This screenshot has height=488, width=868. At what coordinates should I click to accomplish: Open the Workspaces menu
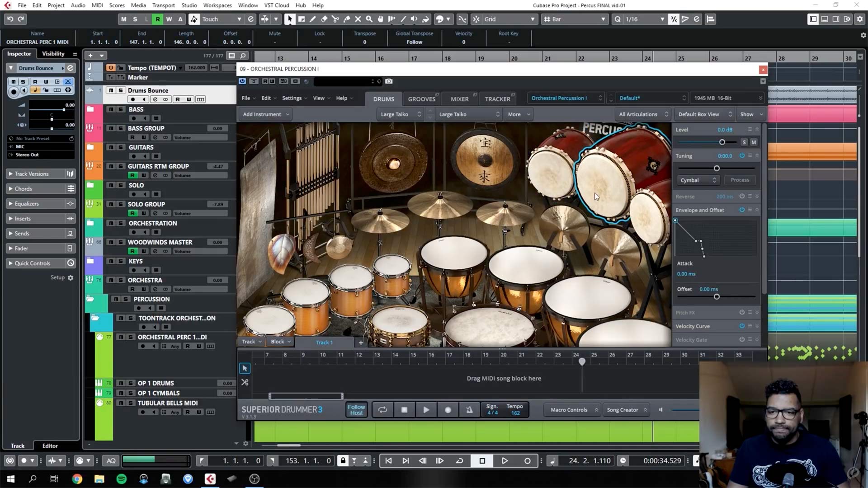pos(217,5)
